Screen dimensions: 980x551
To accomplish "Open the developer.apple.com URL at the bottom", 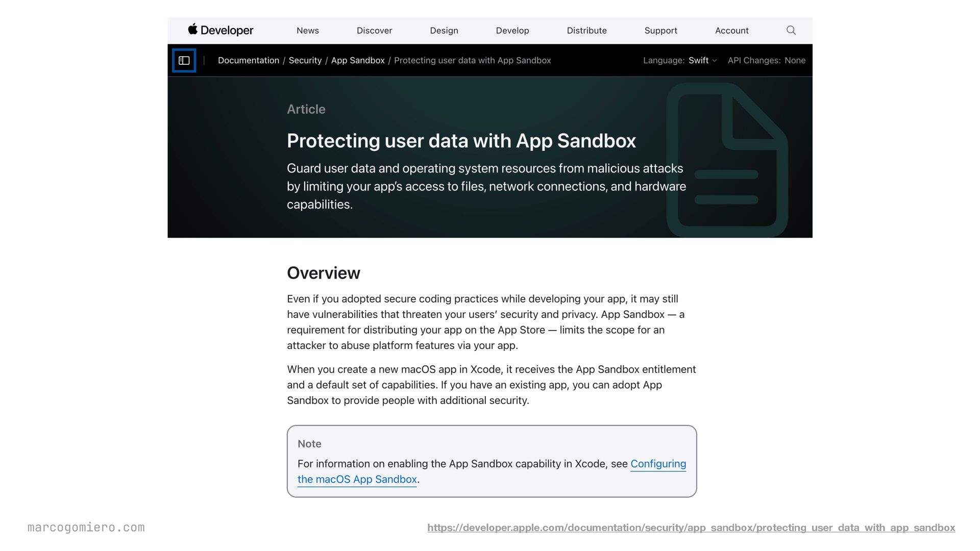I will pos(691,528).
